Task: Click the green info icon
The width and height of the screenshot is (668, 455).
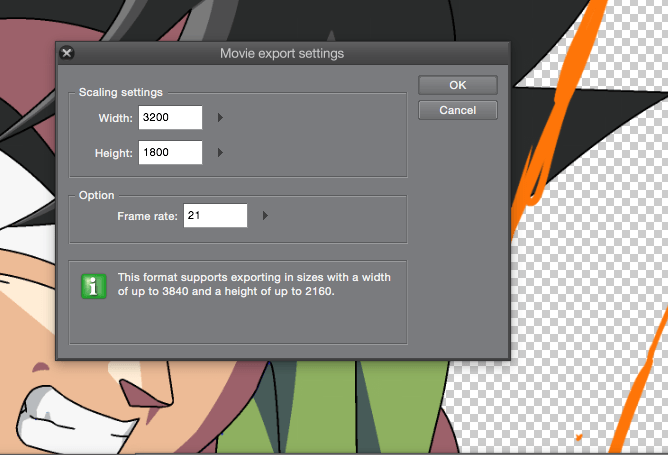Action: coord(93,284)
